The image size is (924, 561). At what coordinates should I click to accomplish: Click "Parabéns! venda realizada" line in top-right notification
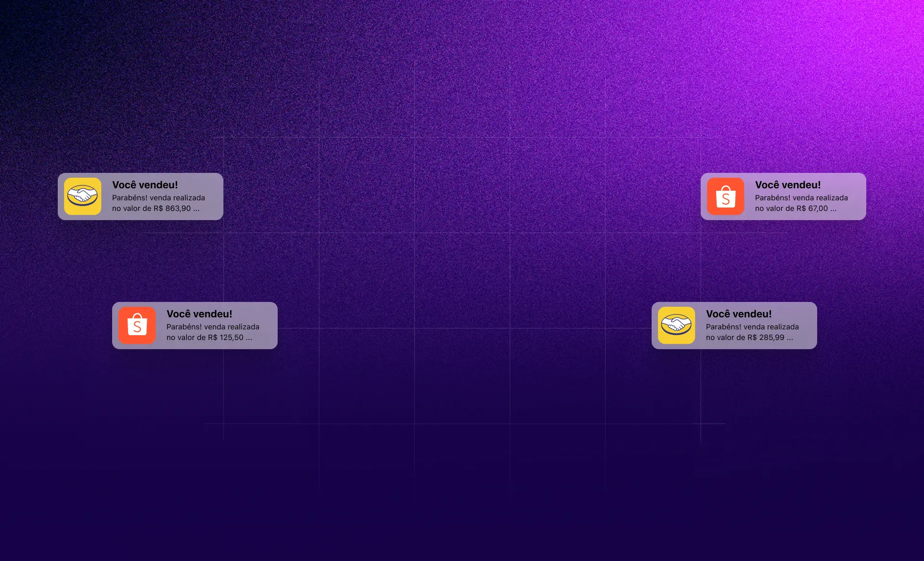801,198
